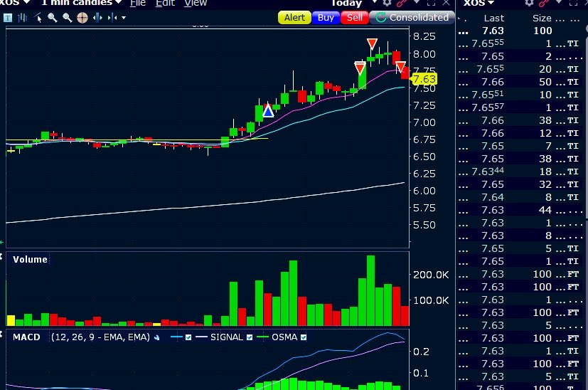
Task: Click the Last column header
Action: point(494,18)
